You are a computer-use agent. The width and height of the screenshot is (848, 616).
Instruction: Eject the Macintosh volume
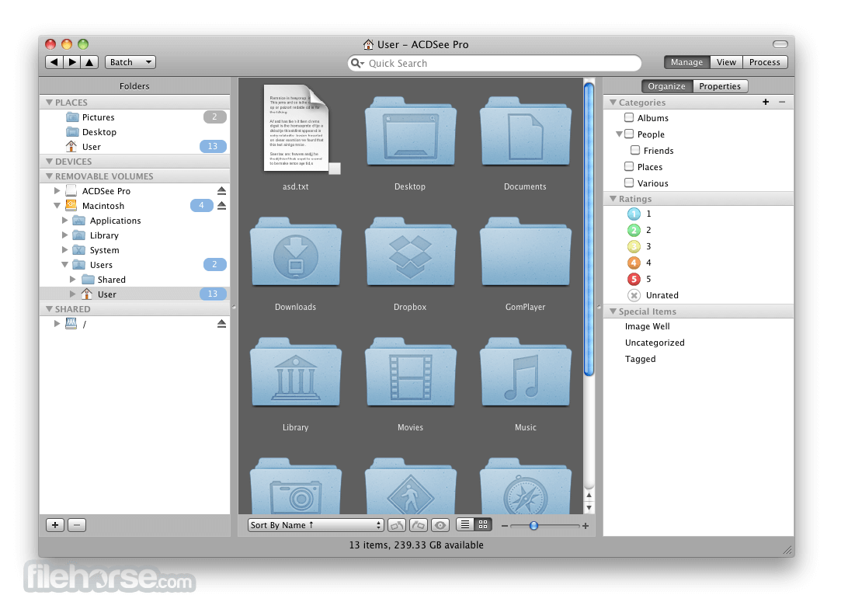[x=222, y=205]
